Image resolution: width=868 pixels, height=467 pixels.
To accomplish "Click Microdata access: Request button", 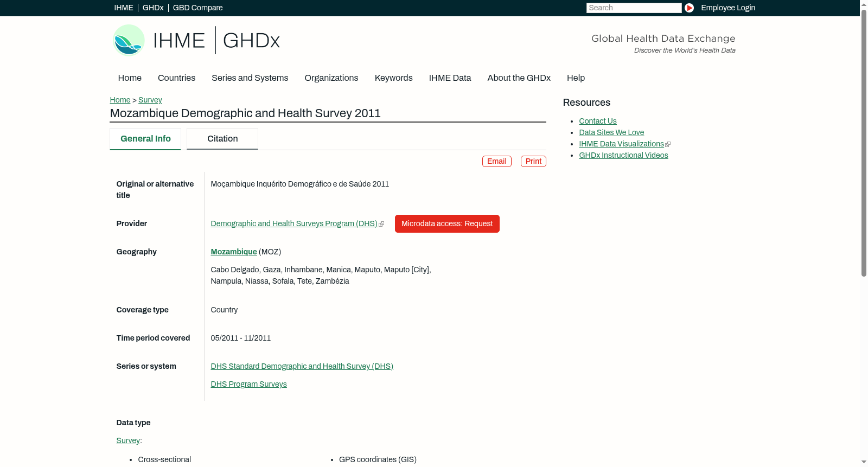I will click(447, 223).
